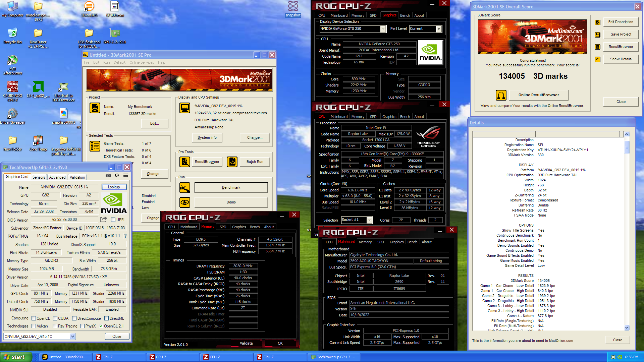Screen dimensions: 644x362
Task: Click the Demo button
Action: pos(231,202)
